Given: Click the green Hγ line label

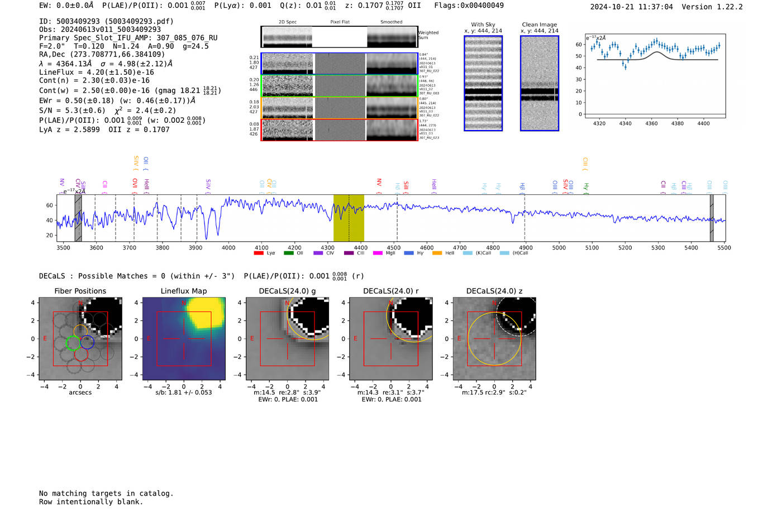Looking at the screenshot, I should pyautogui.click(x=586, y=188).
